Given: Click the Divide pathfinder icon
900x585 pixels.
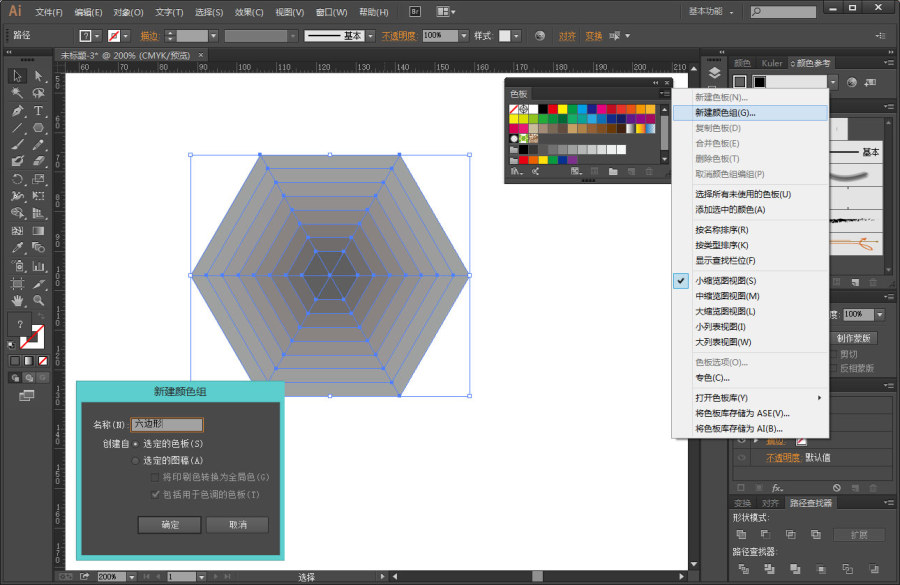Looking at the screenshot, I should (x=743, y=569).
